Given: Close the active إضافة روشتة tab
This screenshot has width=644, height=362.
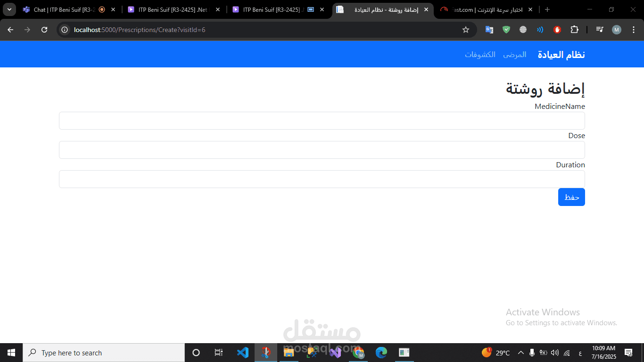Looking at the screenshot, I should click(x=426, y=9).
